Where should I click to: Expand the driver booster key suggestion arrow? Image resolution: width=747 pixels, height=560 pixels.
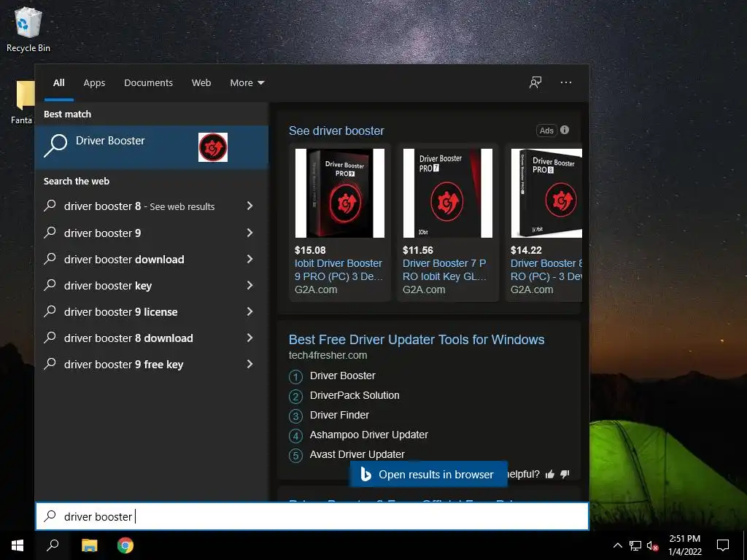tap(249, 285)
